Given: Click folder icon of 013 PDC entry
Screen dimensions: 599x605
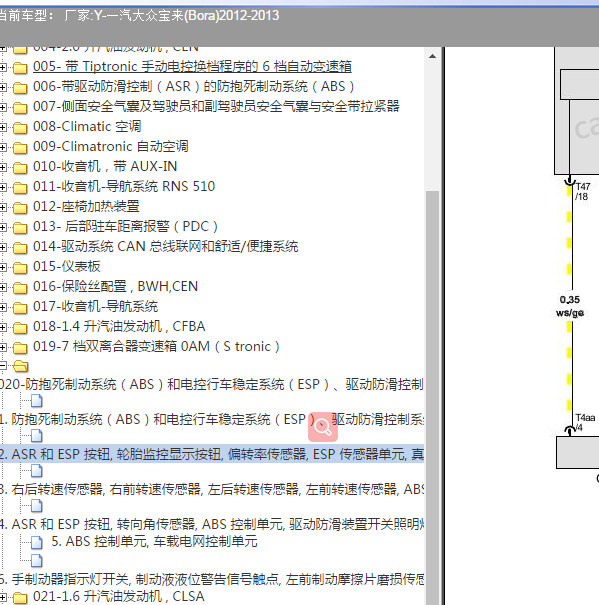Looking at the screenshot, I should click(x=20, y=228).
